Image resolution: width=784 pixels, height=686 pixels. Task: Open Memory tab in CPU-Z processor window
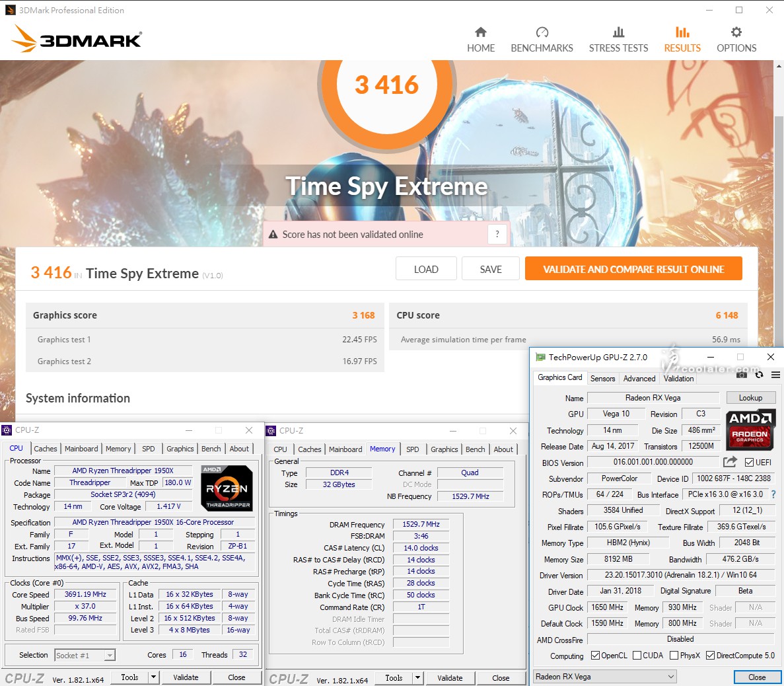118,449
